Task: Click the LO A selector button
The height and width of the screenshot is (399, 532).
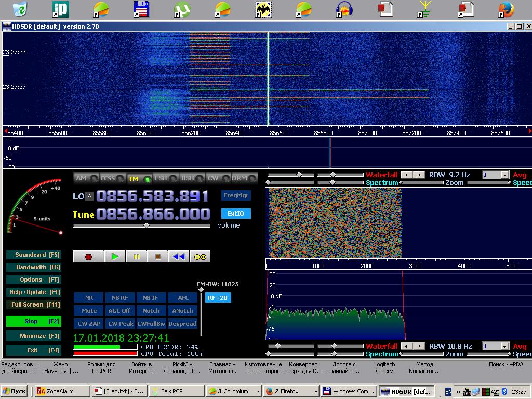Action: click(89, 196)
